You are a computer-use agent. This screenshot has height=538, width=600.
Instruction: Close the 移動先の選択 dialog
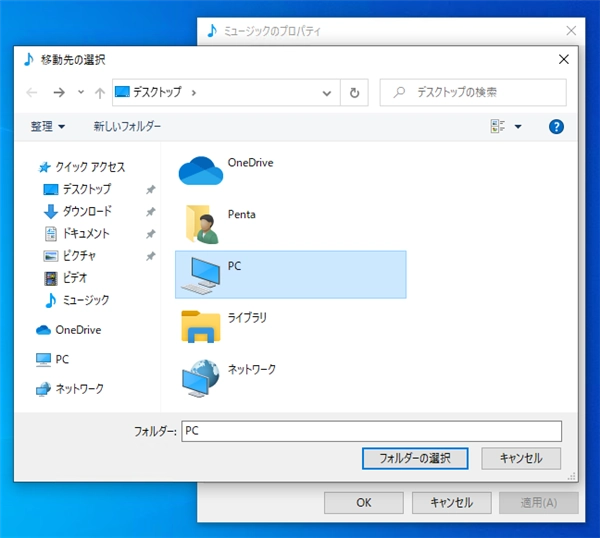[x=564, y=59]
